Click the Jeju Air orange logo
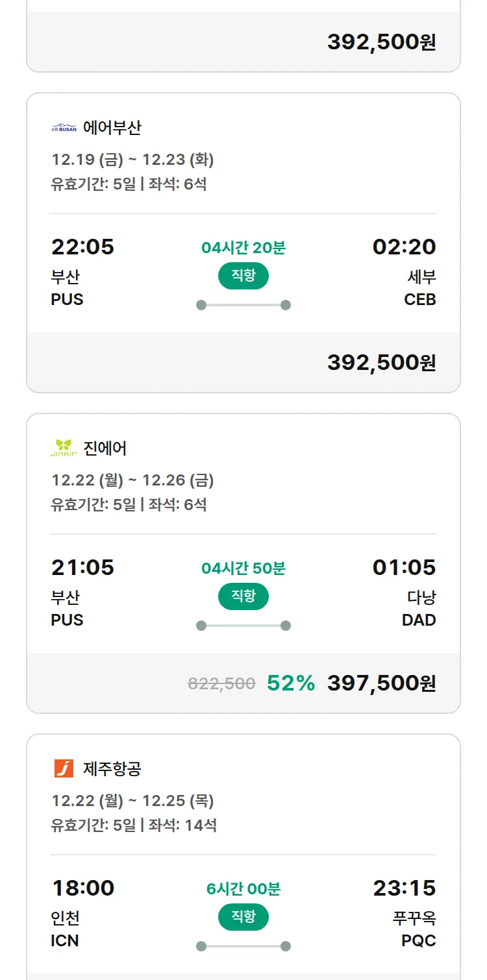The image size is (487, 980). pyautogui.click(x=64, y=769)
